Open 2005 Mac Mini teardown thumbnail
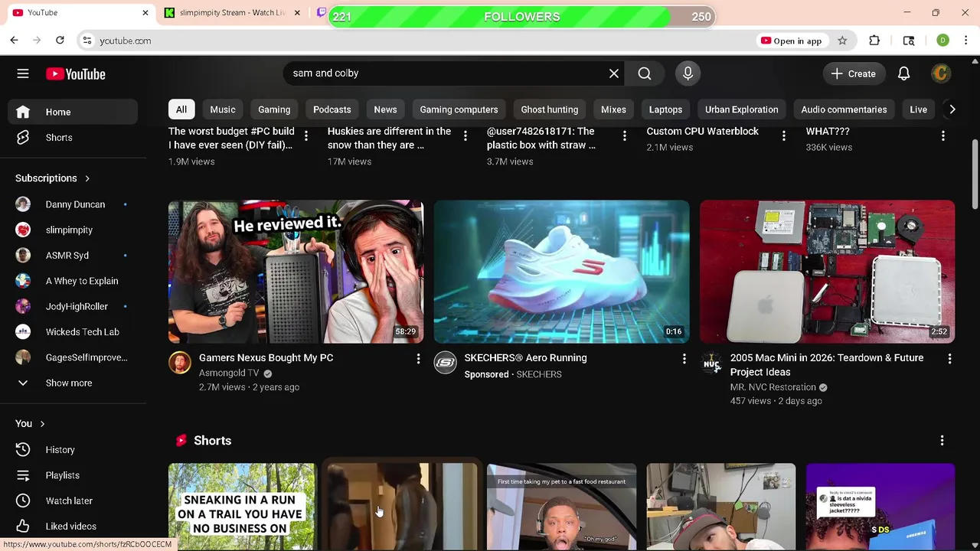980x551 pixels. coord(827,272)
